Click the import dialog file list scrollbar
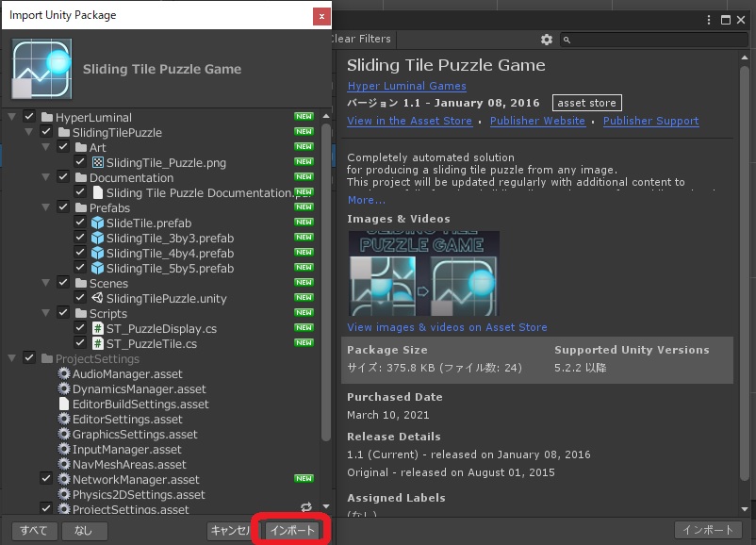 point(326,283)
